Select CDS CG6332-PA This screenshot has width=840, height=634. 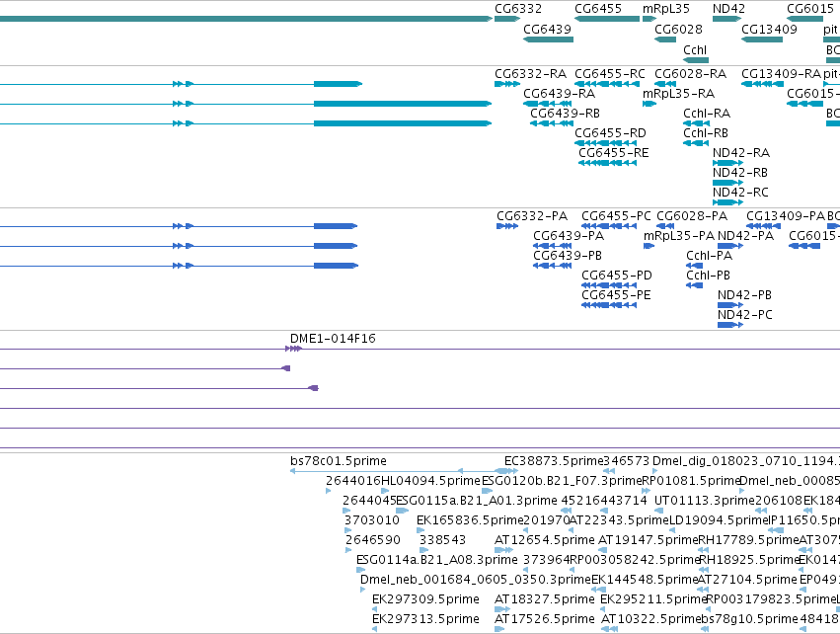click(507, 226)
